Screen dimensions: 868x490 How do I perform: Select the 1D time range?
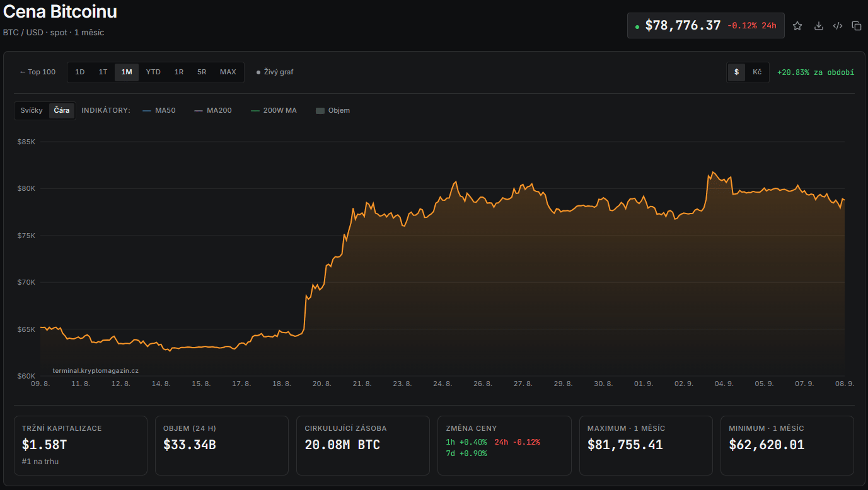[80, 72]
